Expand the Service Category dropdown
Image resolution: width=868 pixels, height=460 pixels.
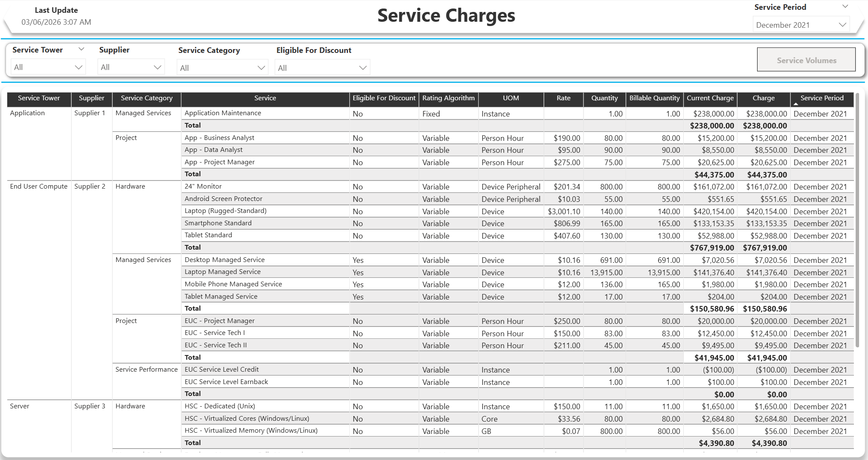[x=222, y=67]
